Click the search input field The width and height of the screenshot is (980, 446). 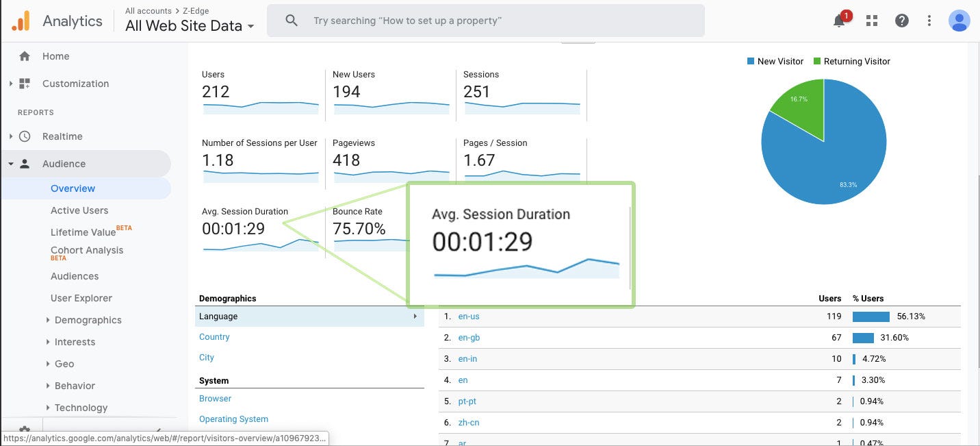point(485,21)
